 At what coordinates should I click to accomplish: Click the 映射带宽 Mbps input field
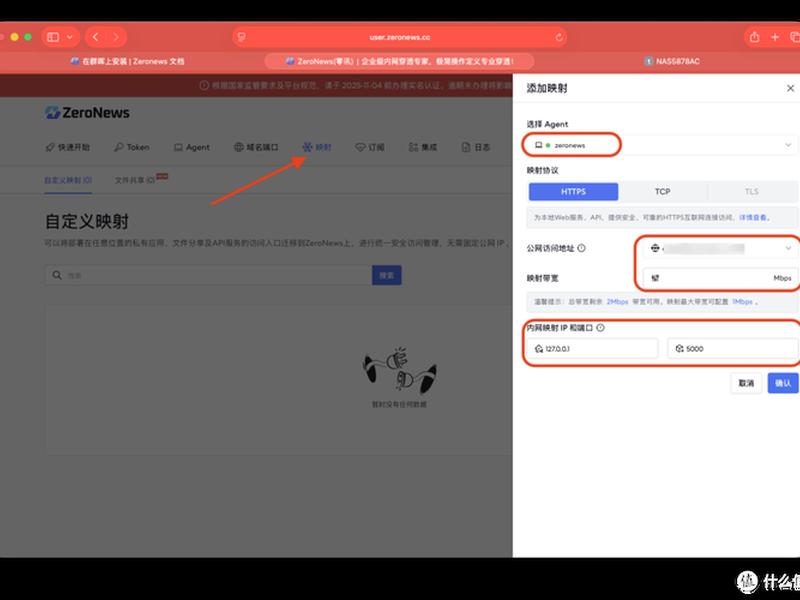pyautogui.click(x=720, y=278)
